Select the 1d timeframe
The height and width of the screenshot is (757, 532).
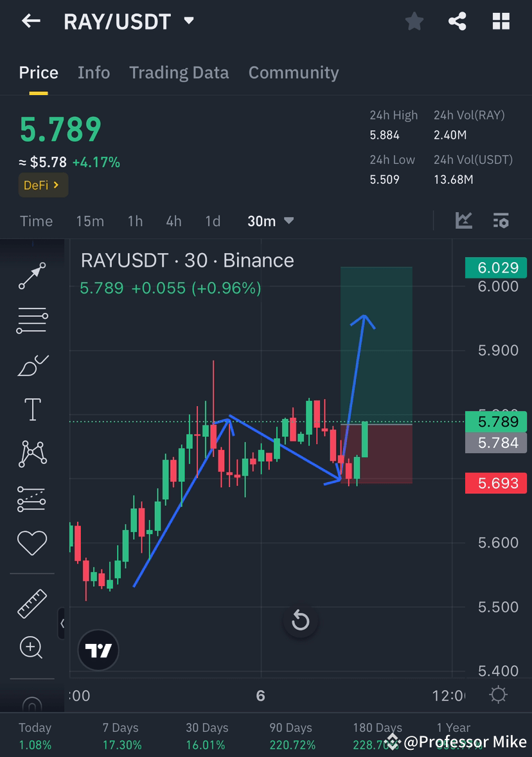coord(213,220)
